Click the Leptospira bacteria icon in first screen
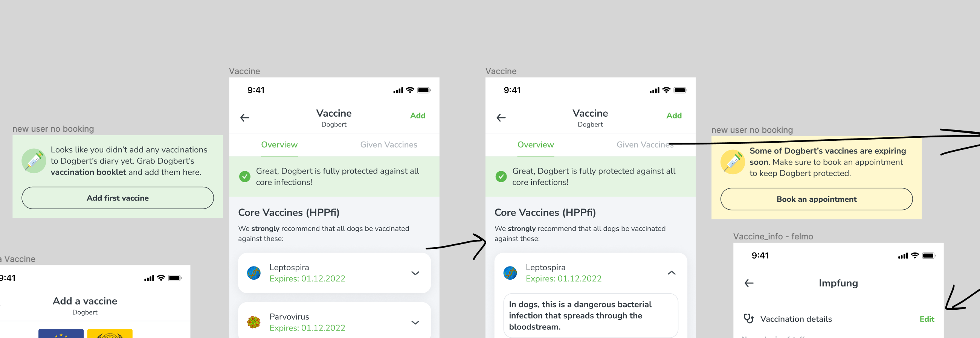 point(254,273)
